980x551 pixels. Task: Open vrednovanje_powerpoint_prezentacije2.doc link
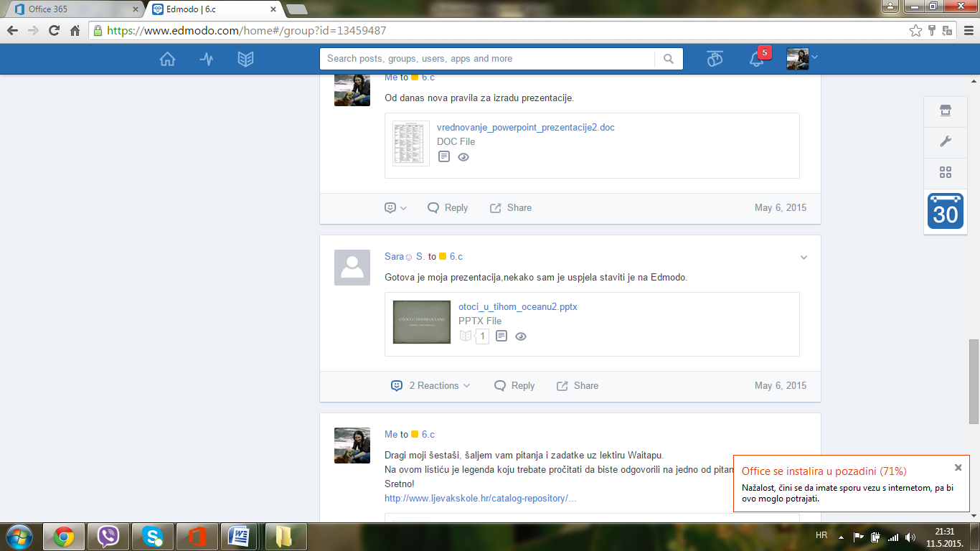point(526,128)
